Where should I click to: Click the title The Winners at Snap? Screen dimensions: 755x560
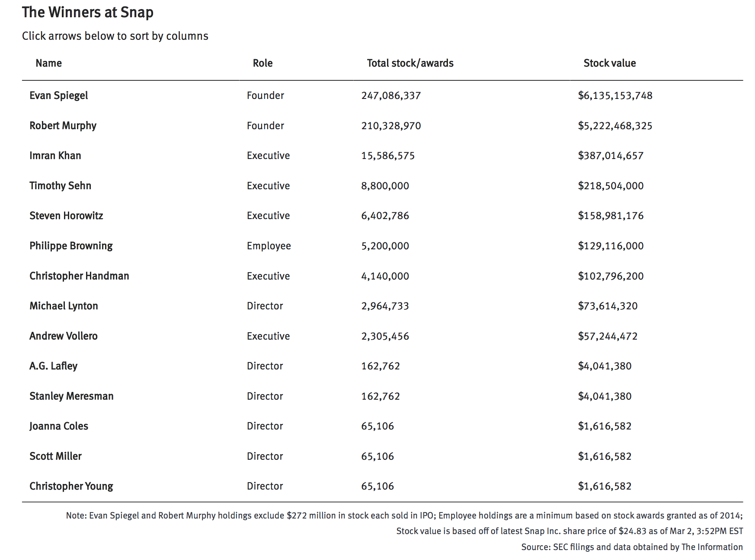pos(88,13)
